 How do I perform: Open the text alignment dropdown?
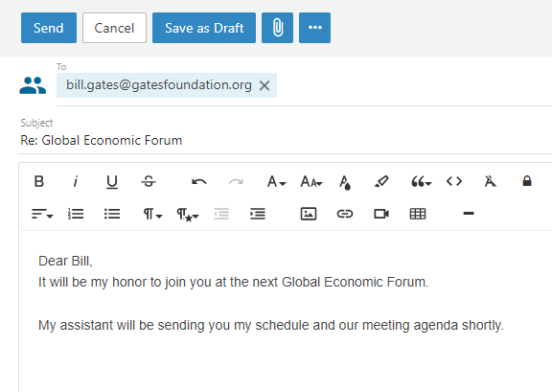[42, 214]
